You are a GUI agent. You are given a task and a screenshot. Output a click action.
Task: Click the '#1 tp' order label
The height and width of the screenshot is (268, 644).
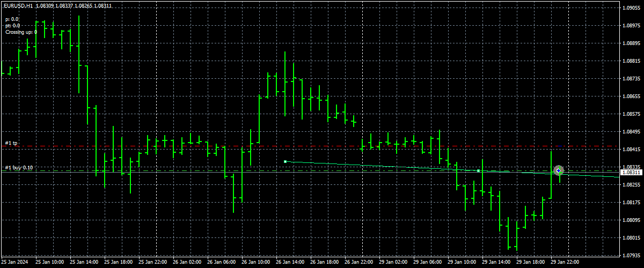point(11,143)
